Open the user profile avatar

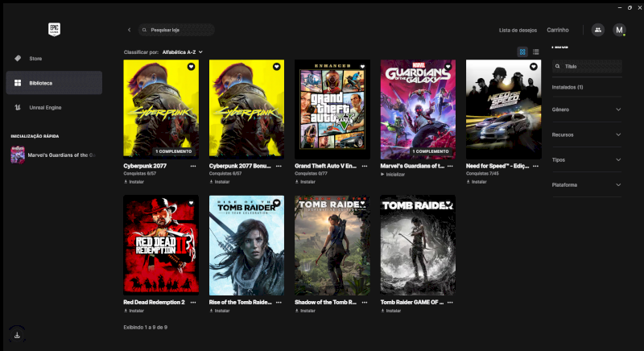point(619,30)
